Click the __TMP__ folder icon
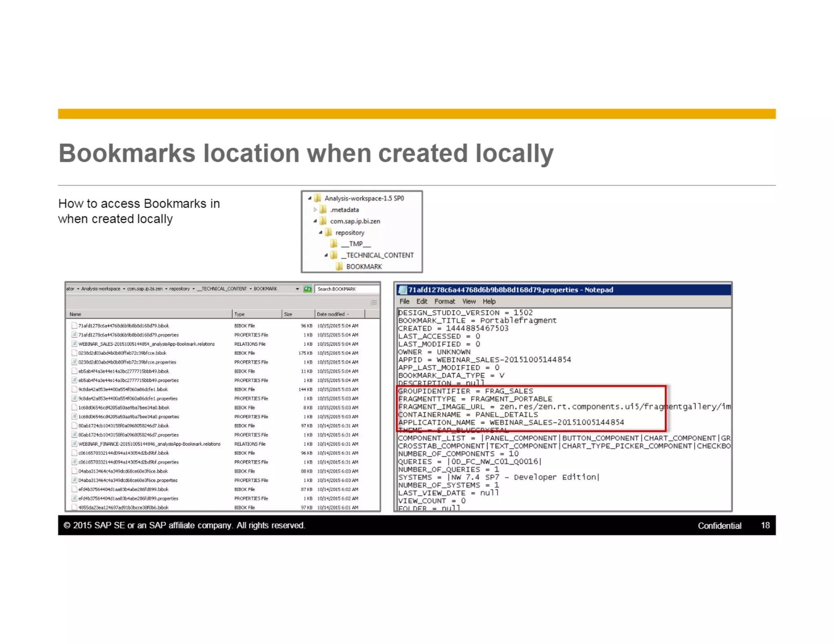834x644 pixels. click(334, 244)
